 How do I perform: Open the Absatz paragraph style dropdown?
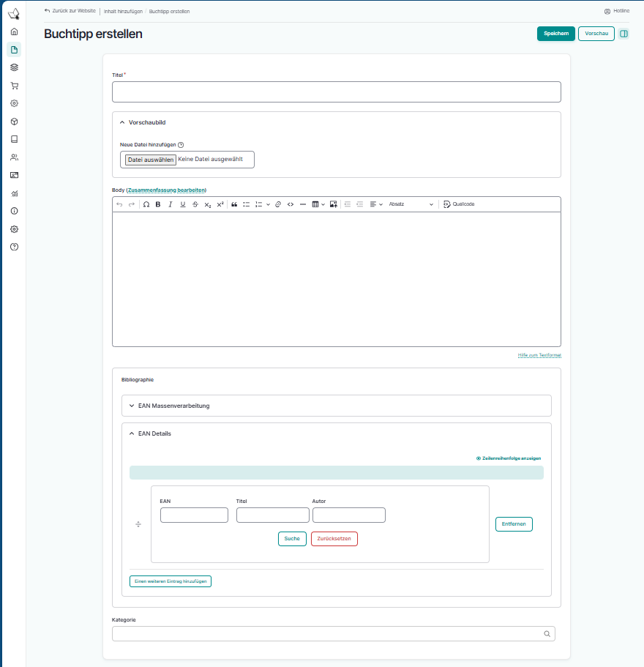click(x=411, y=204)
